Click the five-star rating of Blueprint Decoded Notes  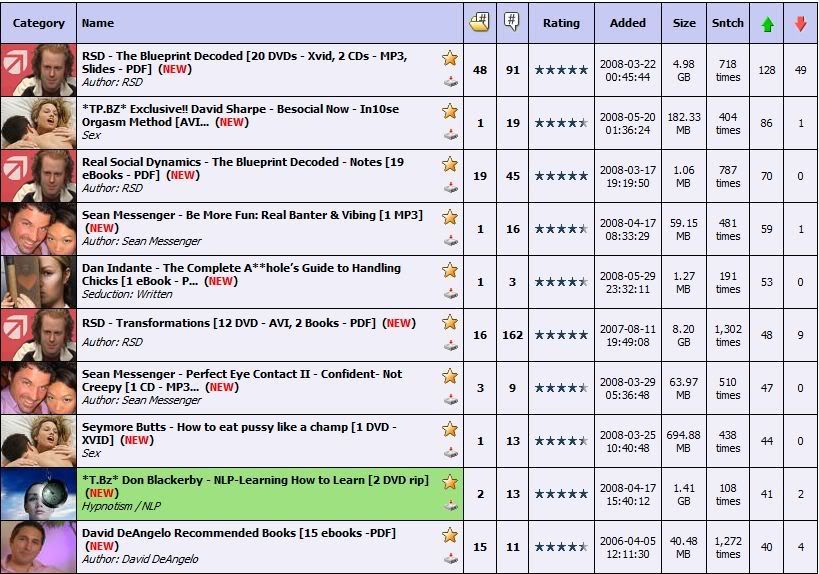[x=561, y=176]
